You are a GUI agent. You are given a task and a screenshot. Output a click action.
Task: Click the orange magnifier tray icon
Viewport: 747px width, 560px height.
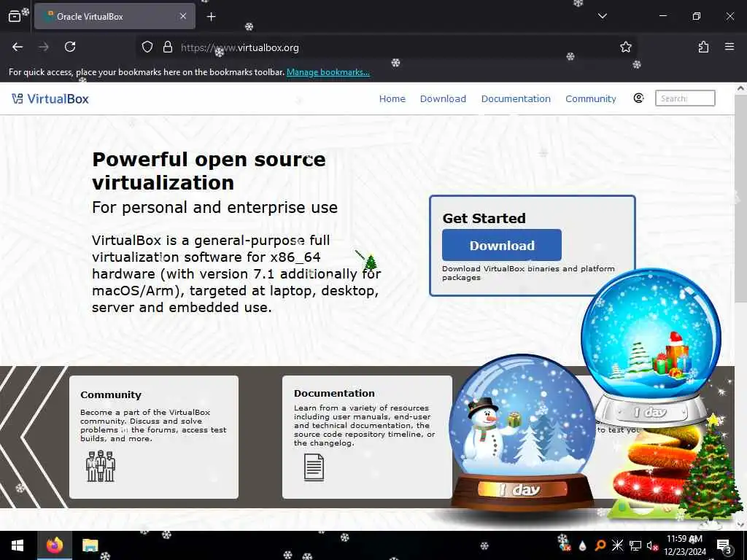click(x=600, y=545)
